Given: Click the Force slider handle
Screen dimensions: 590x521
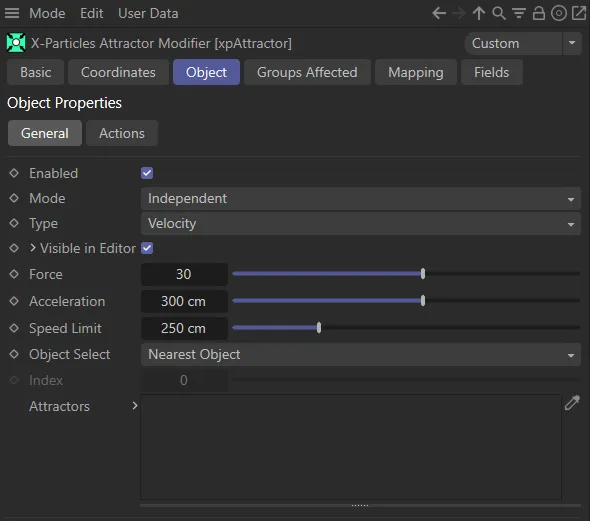Looking at the screenshot, I should 423,273.
